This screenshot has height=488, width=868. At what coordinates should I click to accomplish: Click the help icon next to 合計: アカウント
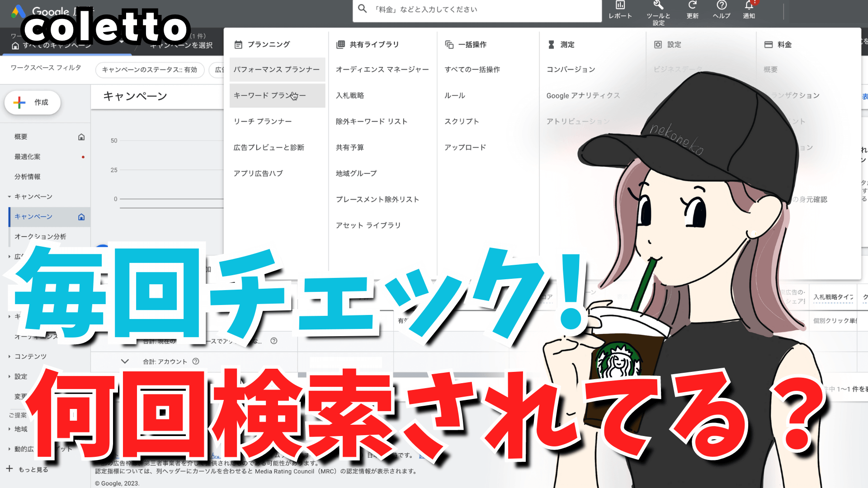196,361
